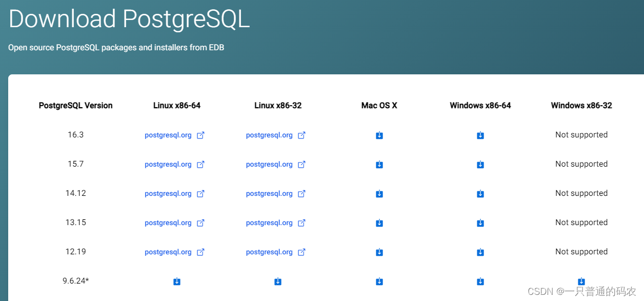Download PostgreSQL 15.7 for Mac OS X
This screenshot has height=301, width=644.
pyautogui.click(x=379, y=165)
